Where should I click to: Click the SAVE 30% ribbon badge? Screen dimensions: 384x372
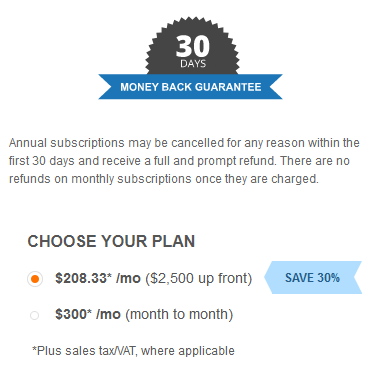(313, 278)
